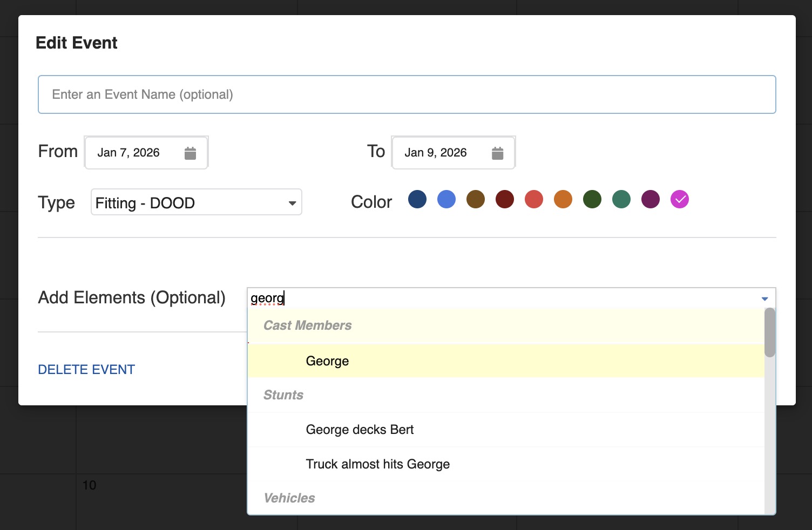This screenshot has width=812, height=530.
Task: Pick the light blue event color
Action: click(x=446, y=199)
